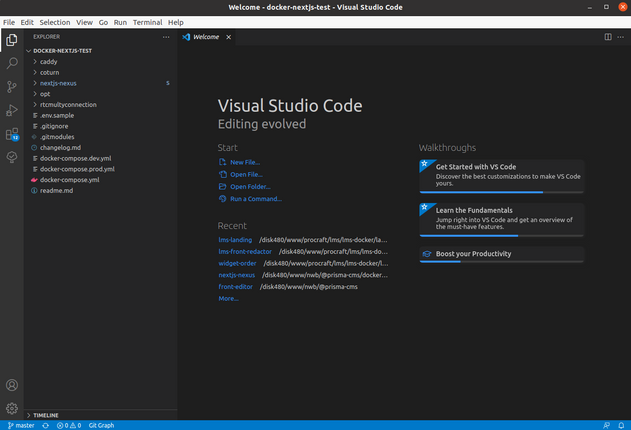Open the Accounts icon in activity bar
Viewport: 631px width, 430px height.
pos(12,385)
